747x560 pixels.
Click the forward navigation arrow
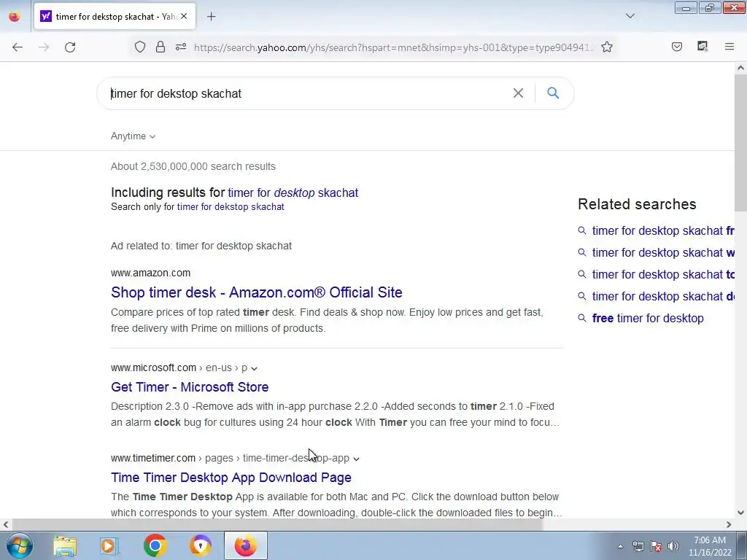[44, 47]
